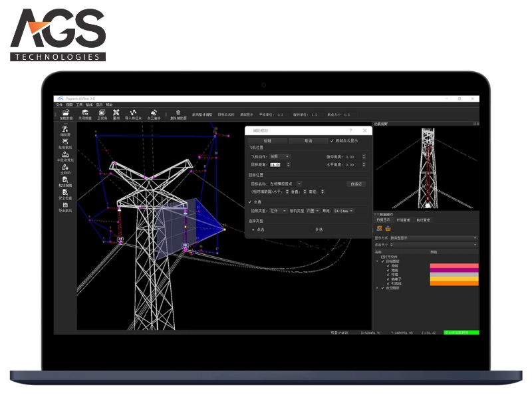The height and width of the screenshot is (399, 532).
Task: Switch to the 航线管理 tab
Action: [424, 219]
